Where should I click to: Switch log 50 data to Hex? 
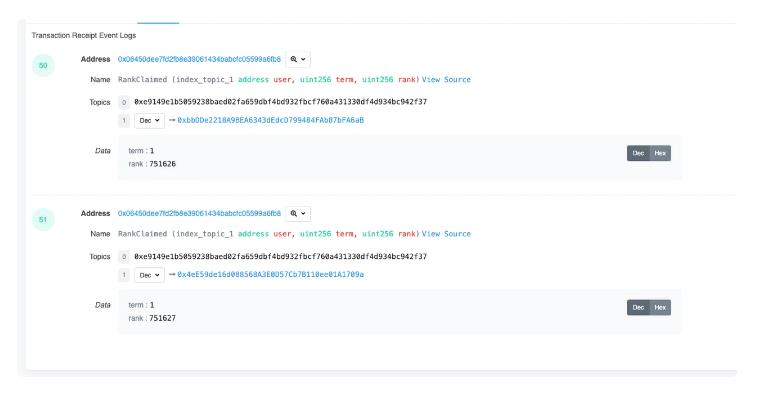click(660, 153)
